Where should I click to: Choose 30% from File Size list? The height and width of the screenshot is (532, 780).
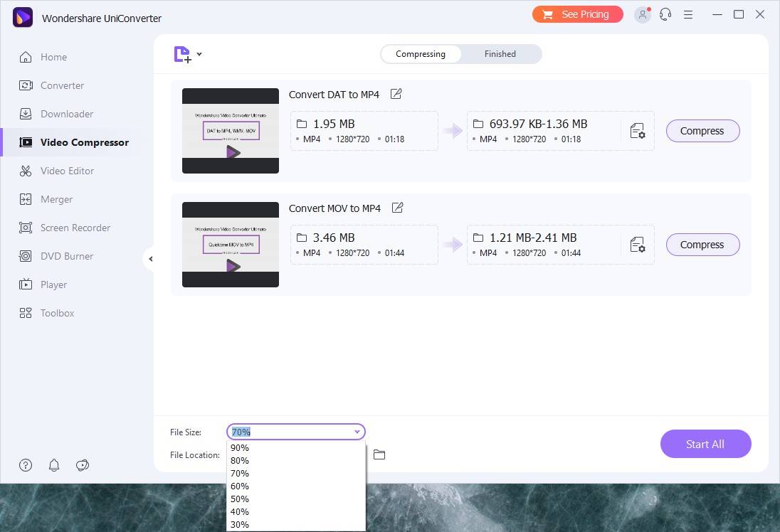pyautogui.click(x=295, y=525)
